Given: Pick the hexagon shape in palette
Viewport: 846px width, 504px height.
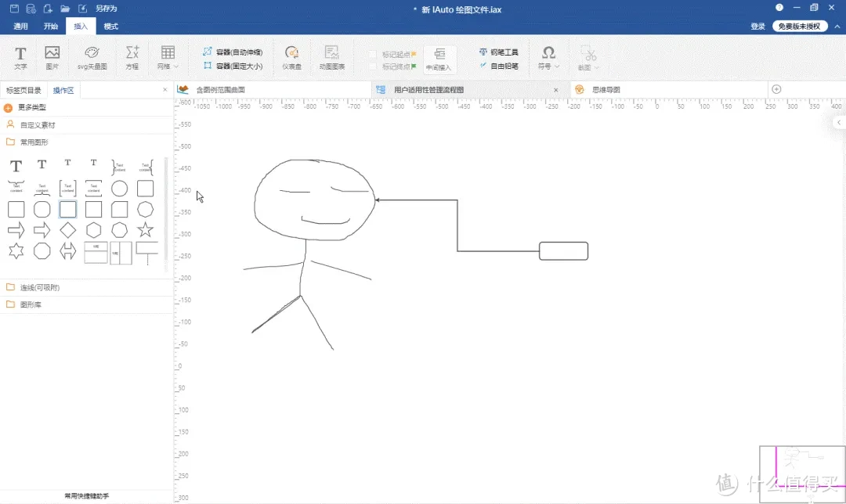Looking at the screenshot, I should 94,230.
